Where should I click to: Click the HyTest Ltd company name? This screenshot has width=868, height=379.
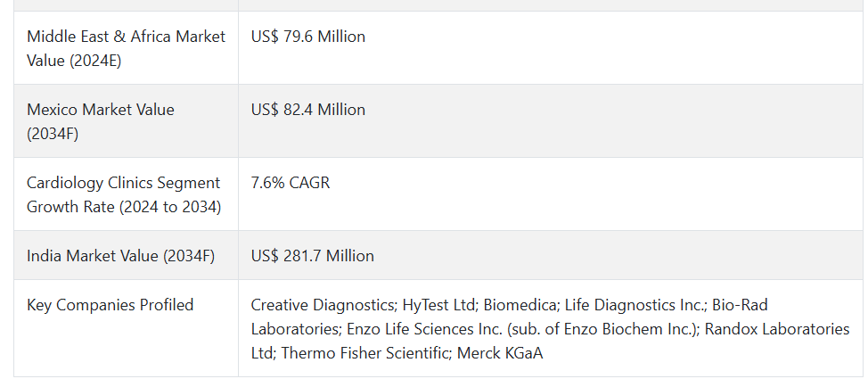(x=438, y=305)
